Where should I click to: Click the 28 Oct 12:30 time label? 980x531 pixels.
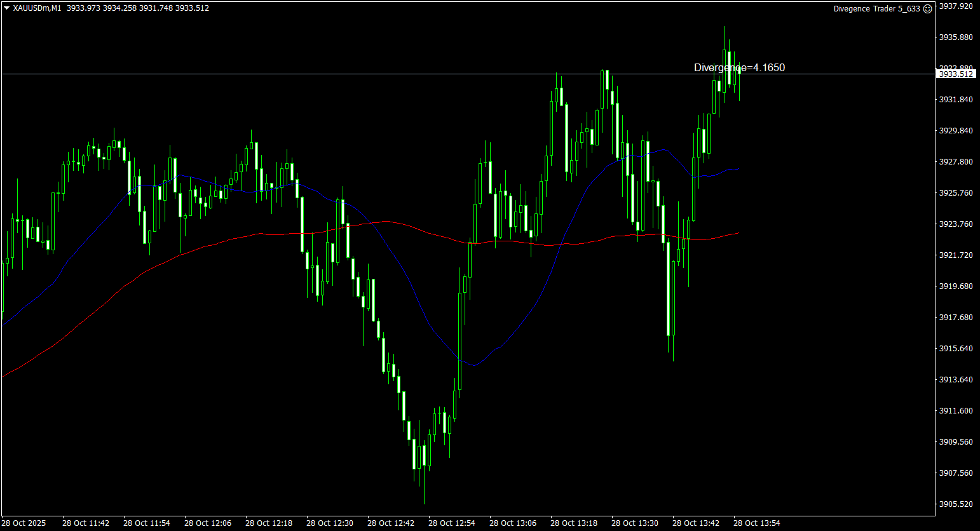(x=330, y=523)
